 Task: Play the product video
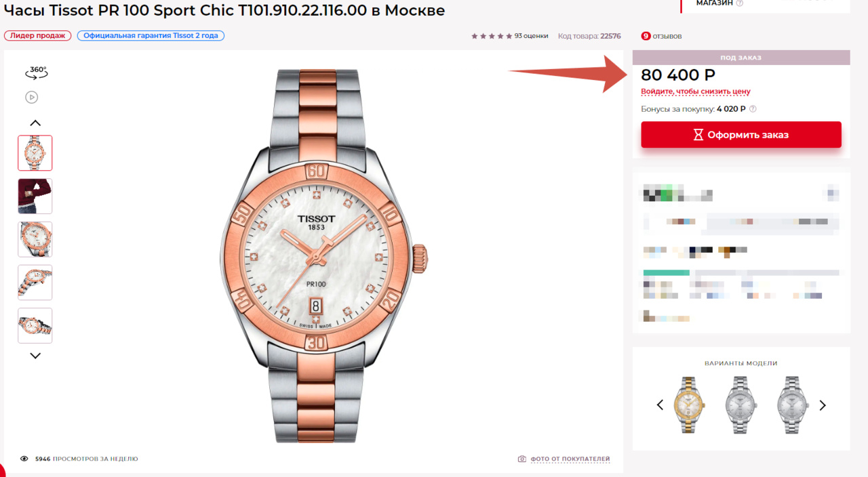tap(32, 97)
